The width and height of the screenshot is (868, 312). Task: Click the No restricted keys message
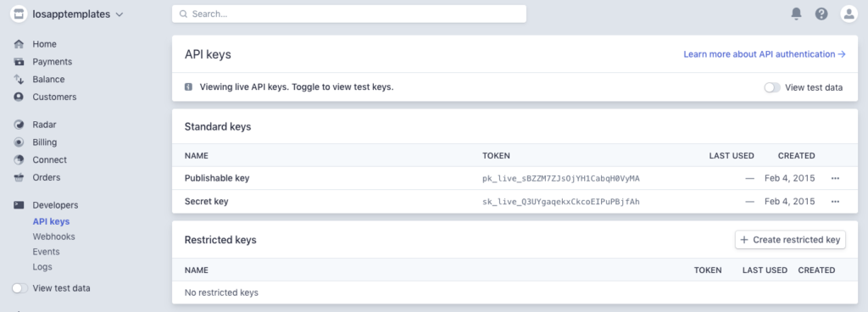coord(221,292)
